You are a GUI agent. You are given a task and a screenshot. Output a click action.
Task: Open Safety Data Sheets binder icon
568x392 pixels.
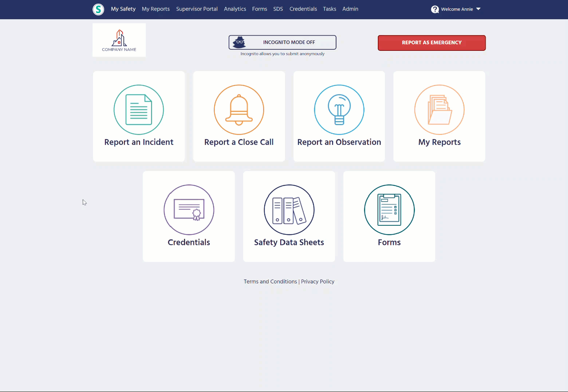[289, 210]
